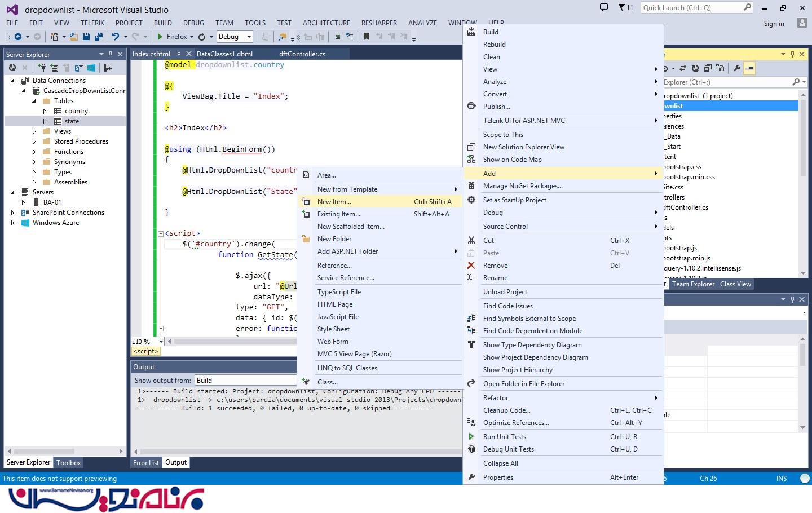812x513 pixels.
Task: Switch to the Error List tab
Action: coord(146,462)
